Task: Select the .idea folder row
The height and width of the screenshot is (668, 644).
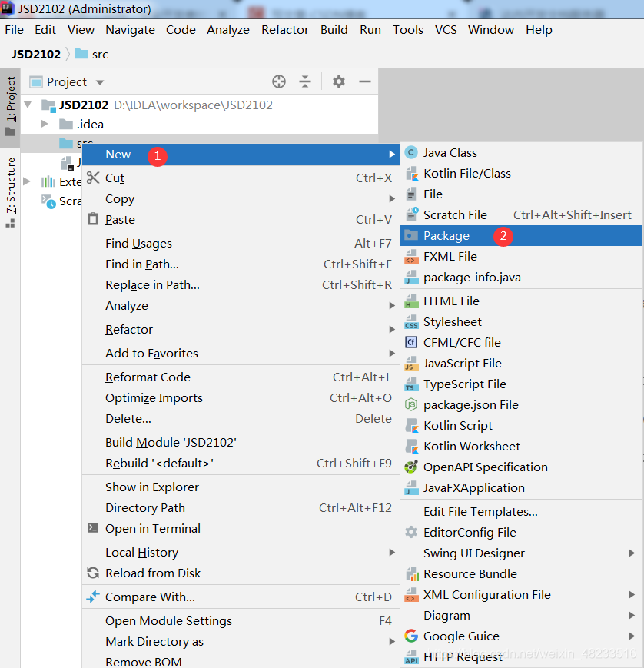Action: [x=199, y=124]
